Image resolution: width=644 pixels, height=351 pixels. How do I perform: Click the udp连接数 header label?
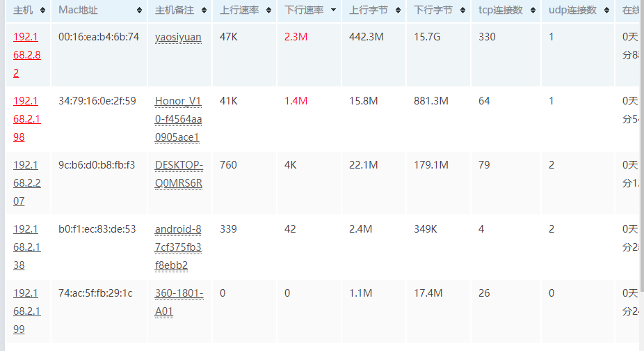[x=572, y=10]
